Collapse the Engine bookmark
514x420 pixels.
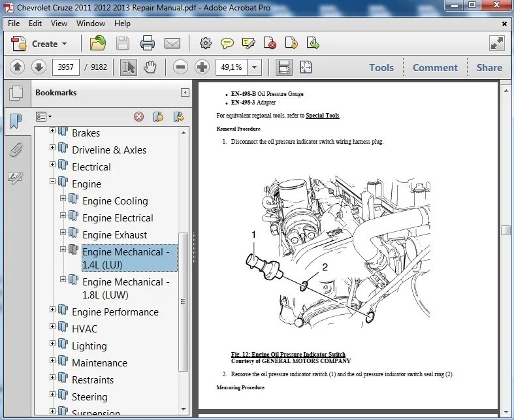pos(52,181)
